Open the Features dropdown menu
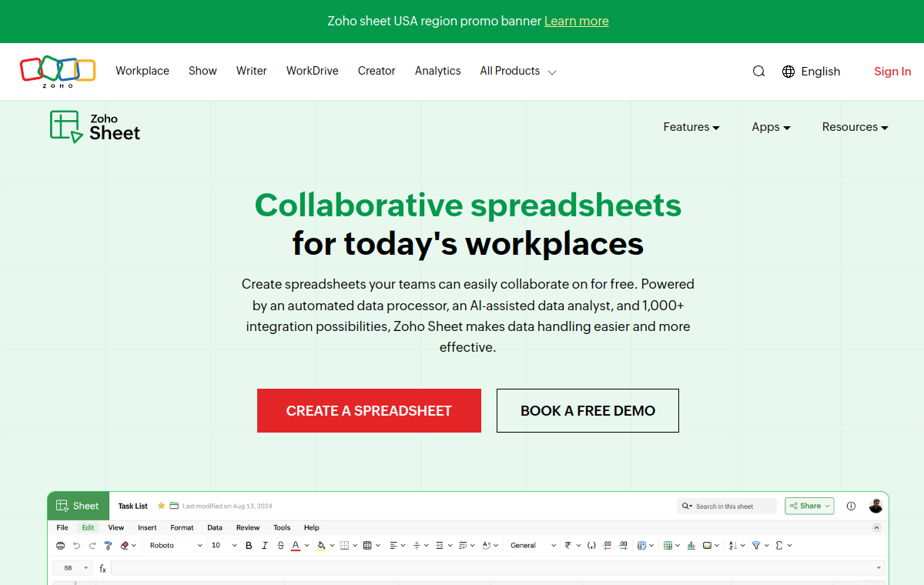Image resolution: width=924 pixels, height=585 pixels. pos(691,127)
